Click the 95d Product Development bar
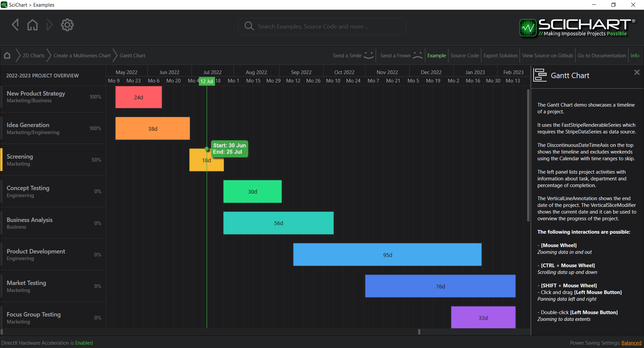644x348 pixels. (x=387, y=255)
